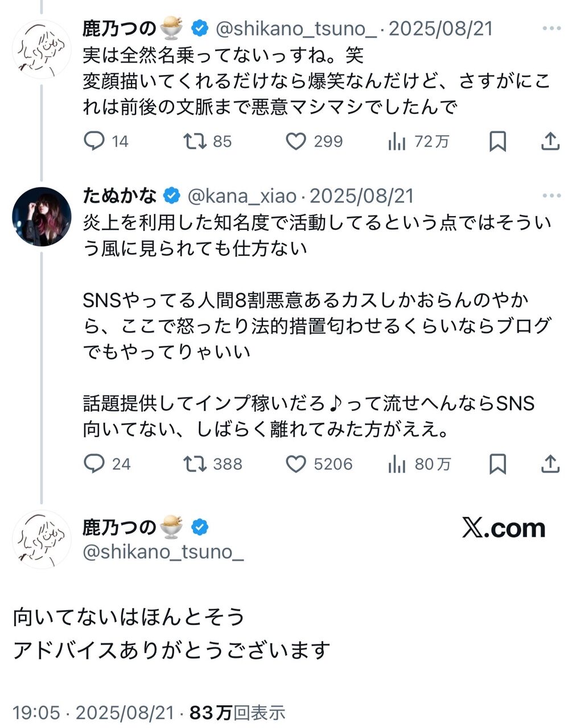Reply to たぬかな tweet with 24 replies

(x=94, y=464)
